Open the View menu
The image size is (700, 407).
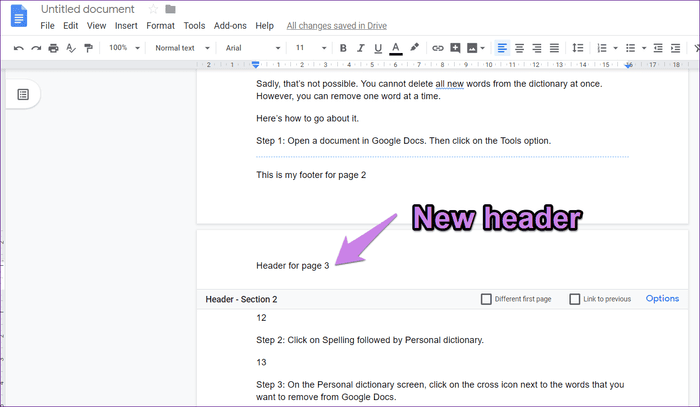[96, 26]
